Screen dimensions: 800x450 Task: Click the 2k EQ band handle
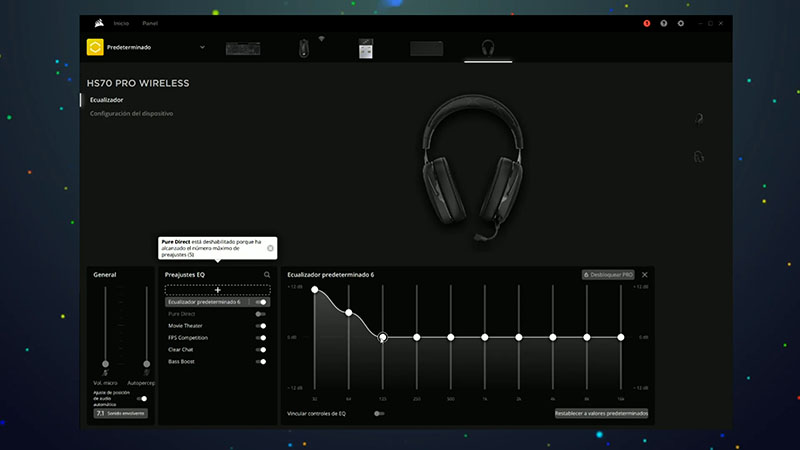coord(518,337)
